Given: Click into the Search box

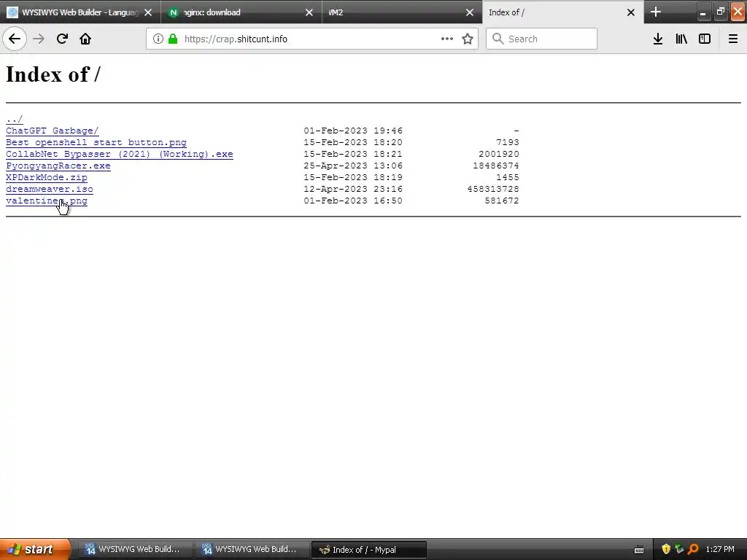Looking at the screenshot, I should point(541,39).
